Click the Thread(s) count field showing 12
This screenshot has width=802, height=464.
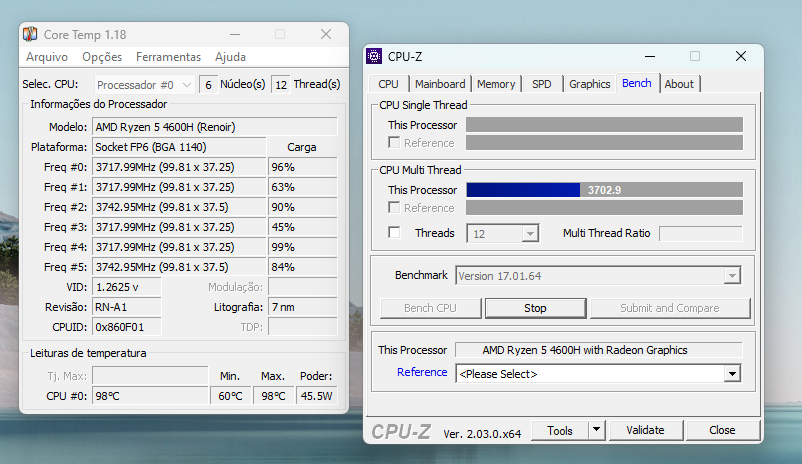tap(281, 84)
